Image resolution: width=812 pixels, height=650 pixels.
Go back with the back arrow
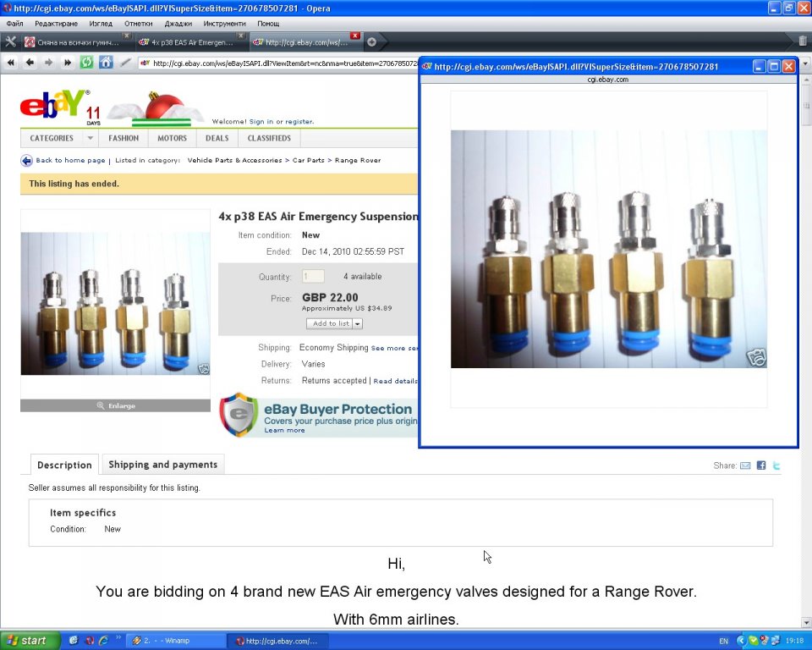tap(30, 63)
